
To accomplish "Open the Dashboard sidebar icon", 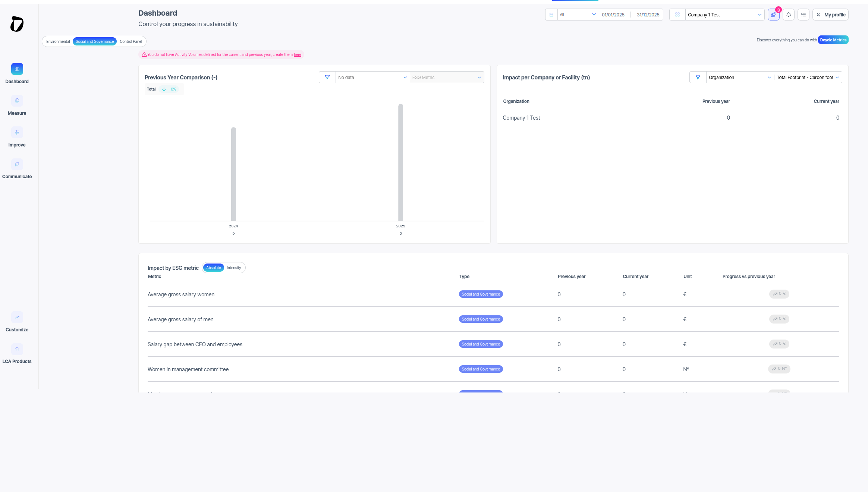I will pyautogui.click(x=17, y=69).
